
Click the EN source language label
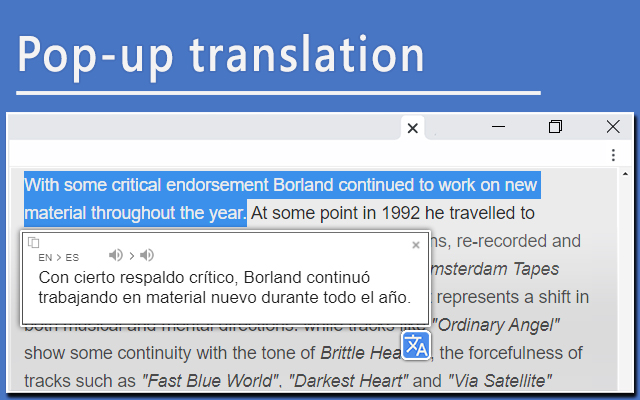click(x=45, y=258)
